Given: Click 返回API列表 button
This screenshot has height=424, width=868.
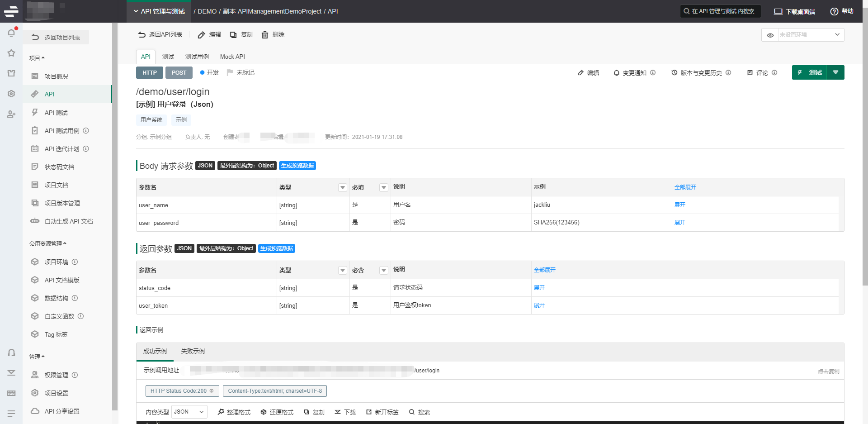Looking at the screenshot, I should point(160,35).
